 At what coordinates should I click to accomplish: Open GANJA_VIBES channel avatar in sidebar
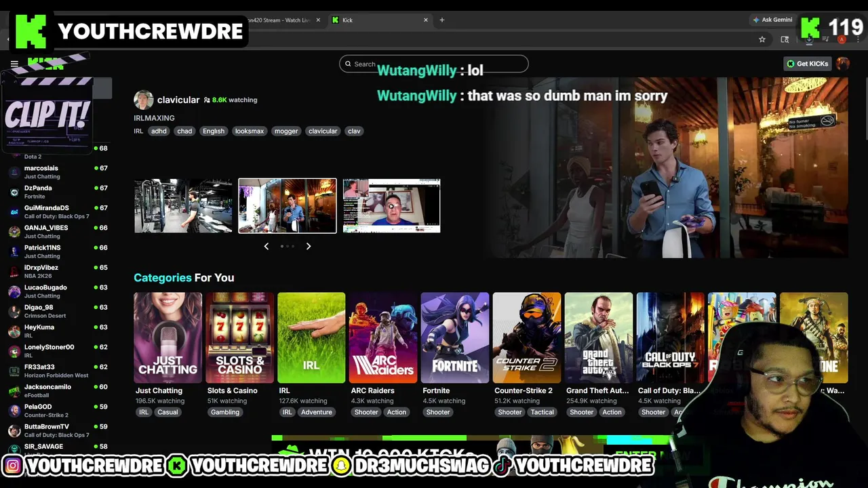coord(14,232)
